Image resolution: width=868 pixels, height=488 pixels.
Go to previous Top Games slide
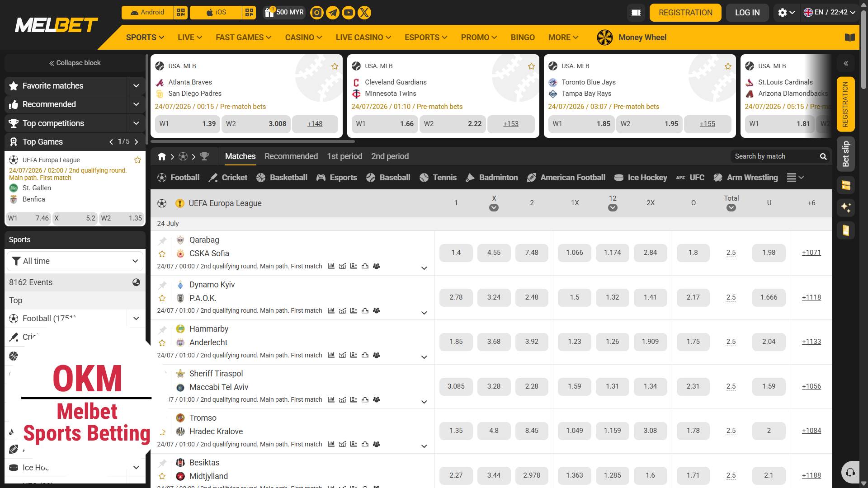click(x=111, y=142)
